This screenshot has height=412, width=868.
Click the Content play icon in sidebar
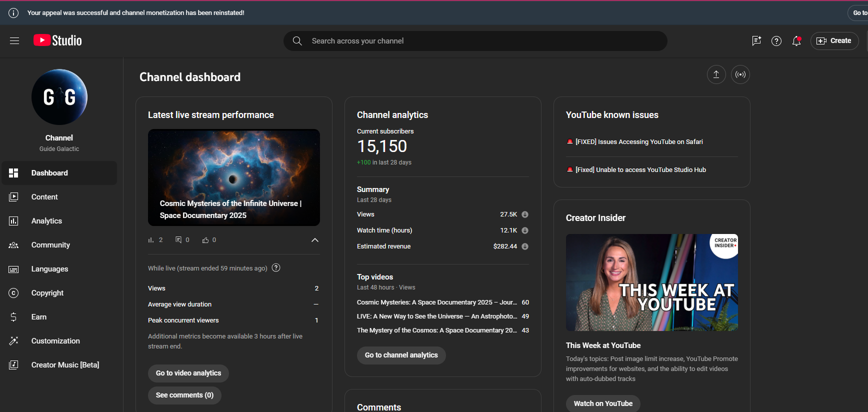point(13,197)
